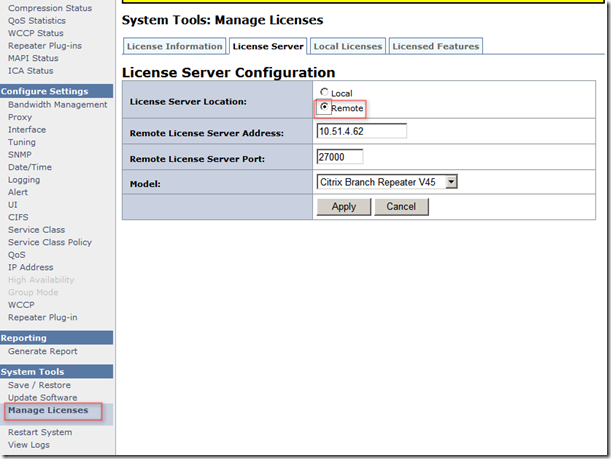Cancel the license server changes
The width and height of the screenshot is (611, 459).
click(401, 207)
